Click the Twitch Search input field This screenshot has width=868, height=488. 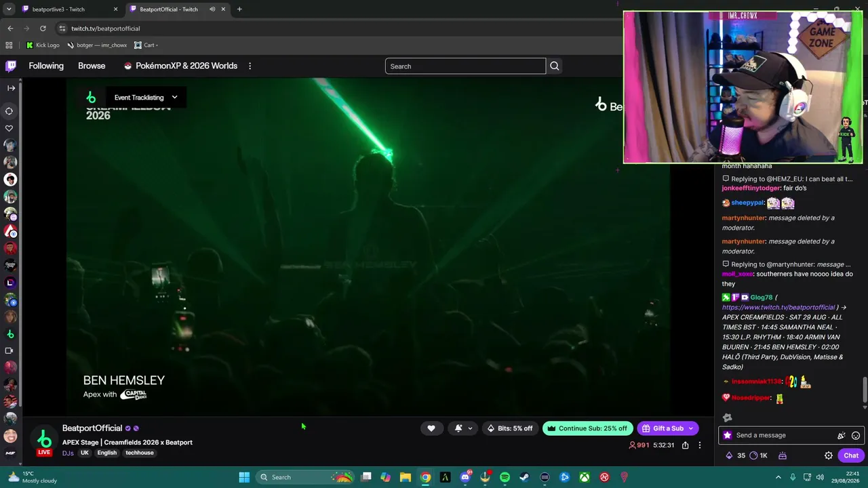[x=465, y=66]
